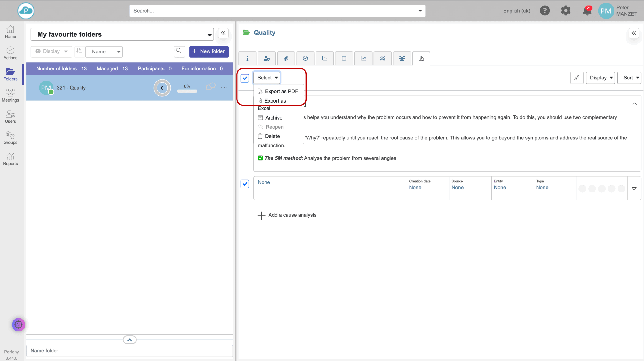The width and height of the screenshot is (644, 361).
Task: Uncheck the cause analysis row checkbox
Action: pos(245,184)
